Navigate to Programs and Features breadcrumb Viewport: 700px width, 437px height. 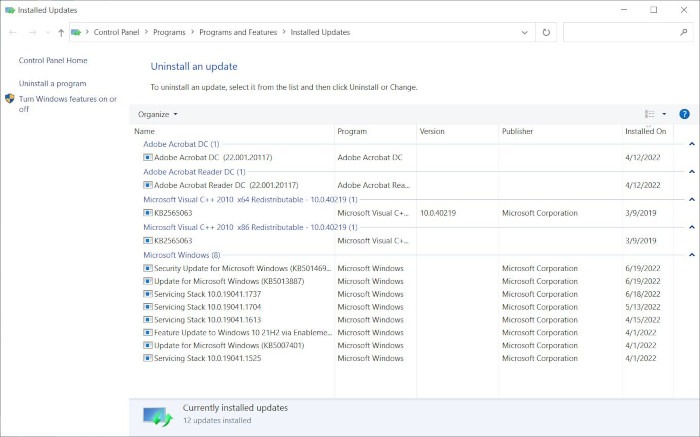pos(238,32)
